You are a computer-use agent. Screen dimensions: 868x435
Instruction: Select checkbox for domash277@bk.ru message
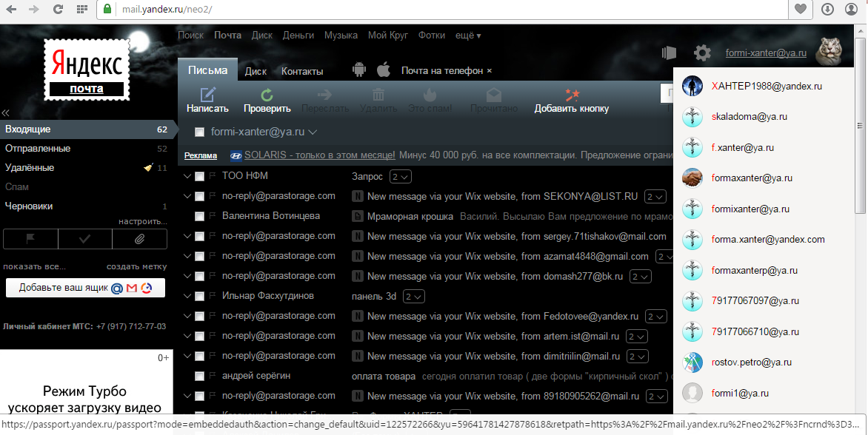[199, 277]
